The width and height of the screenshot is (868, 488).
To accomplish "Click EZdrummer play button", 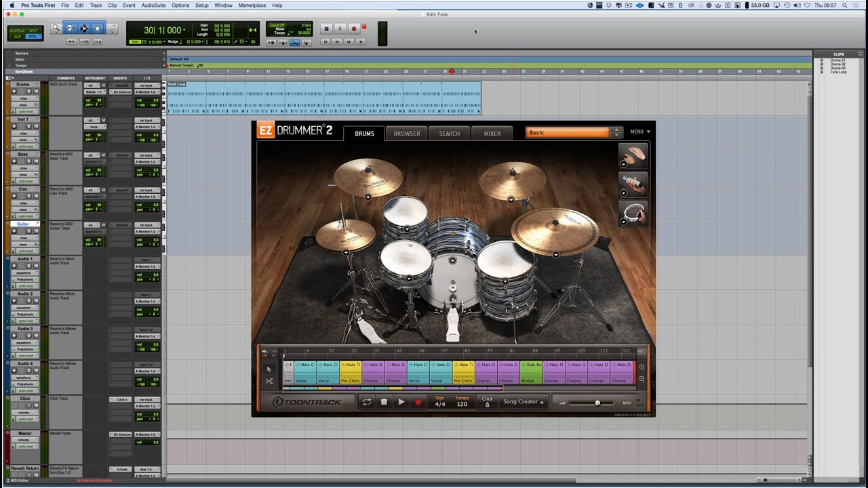I will (x=401, y=402).
